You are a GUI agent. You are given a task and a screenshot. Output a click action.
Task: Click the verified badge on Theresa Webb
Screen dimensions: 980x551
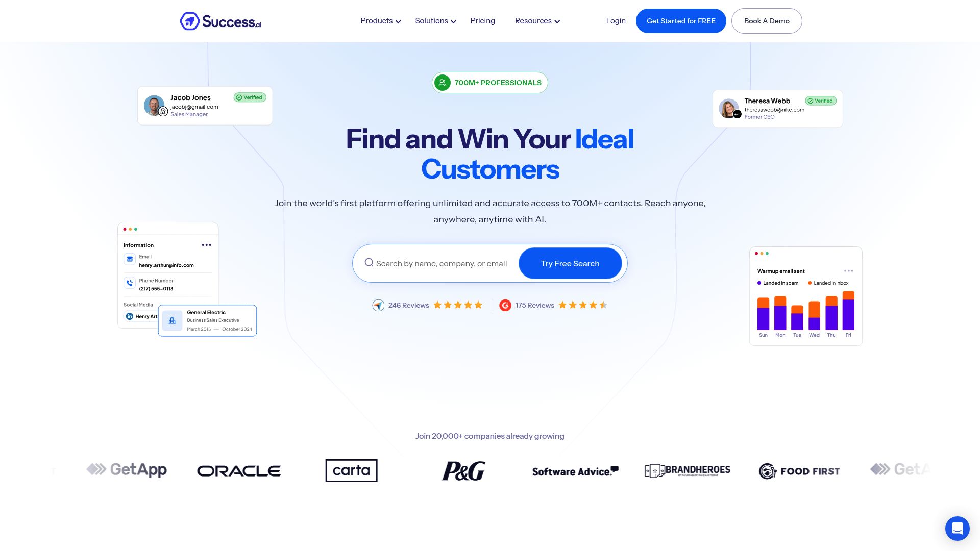pyautogui.click(x=820, y=100)
